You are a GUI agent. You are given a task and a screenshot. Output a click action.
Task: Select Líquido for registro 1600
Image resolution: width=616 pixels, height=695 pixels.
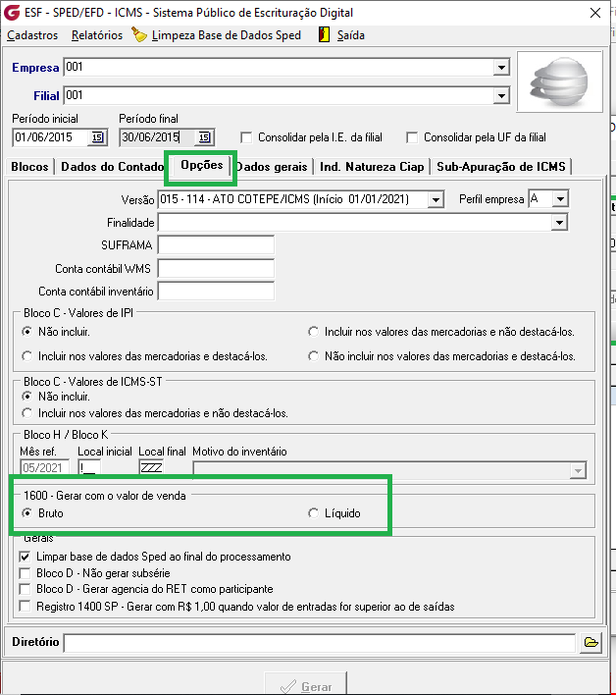click(314, 513)
